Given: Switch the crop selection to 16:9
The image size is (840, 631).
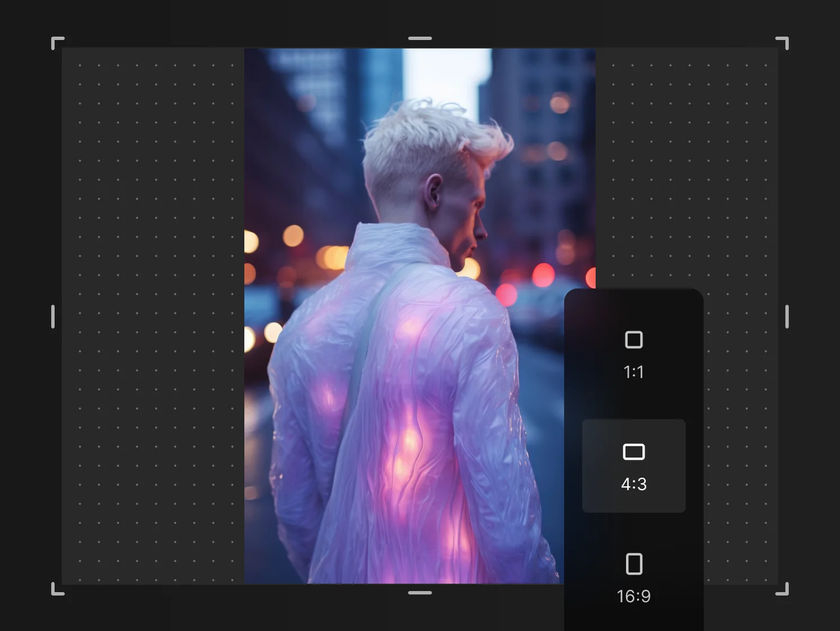Looking at the screenshot, I should coord(633,577).
